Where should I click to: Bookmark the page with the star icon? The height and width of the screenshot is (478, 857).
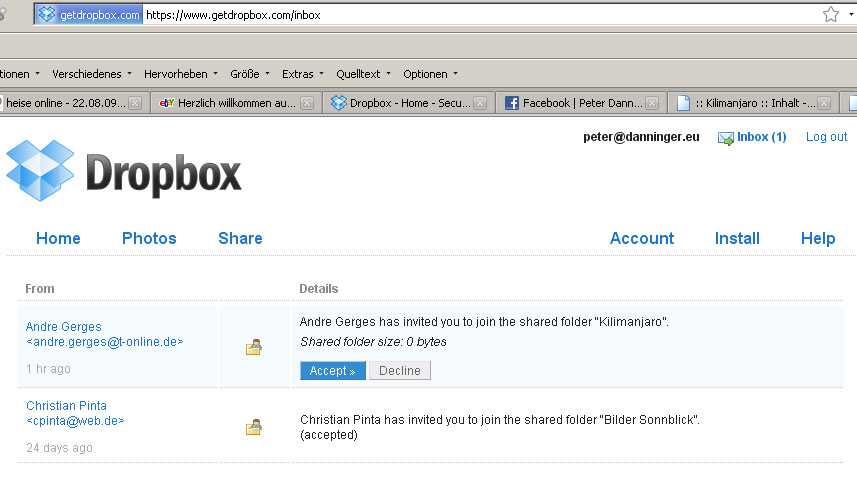(831, 14)
